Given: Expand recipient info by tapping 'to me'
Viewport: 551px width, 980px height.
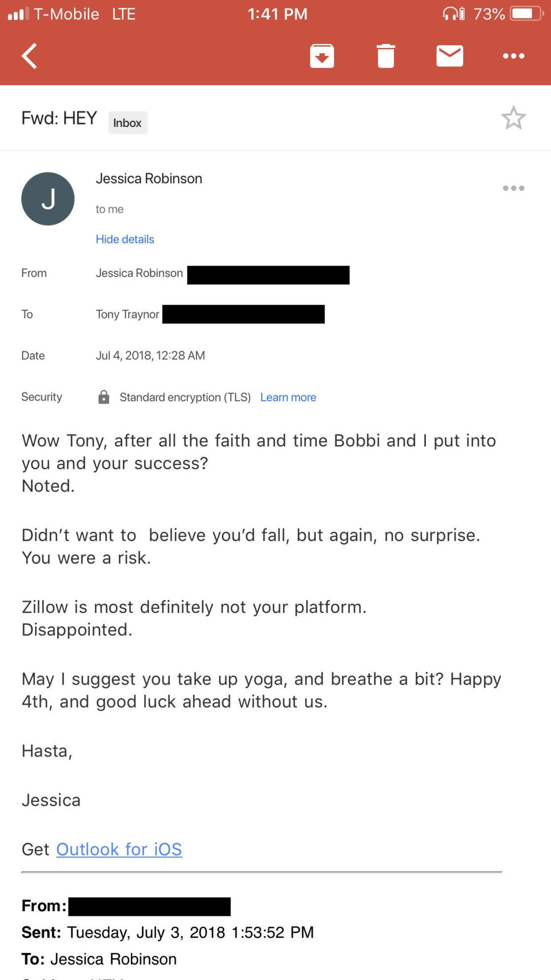Looking at the screenshot, I should pos(110,209).
